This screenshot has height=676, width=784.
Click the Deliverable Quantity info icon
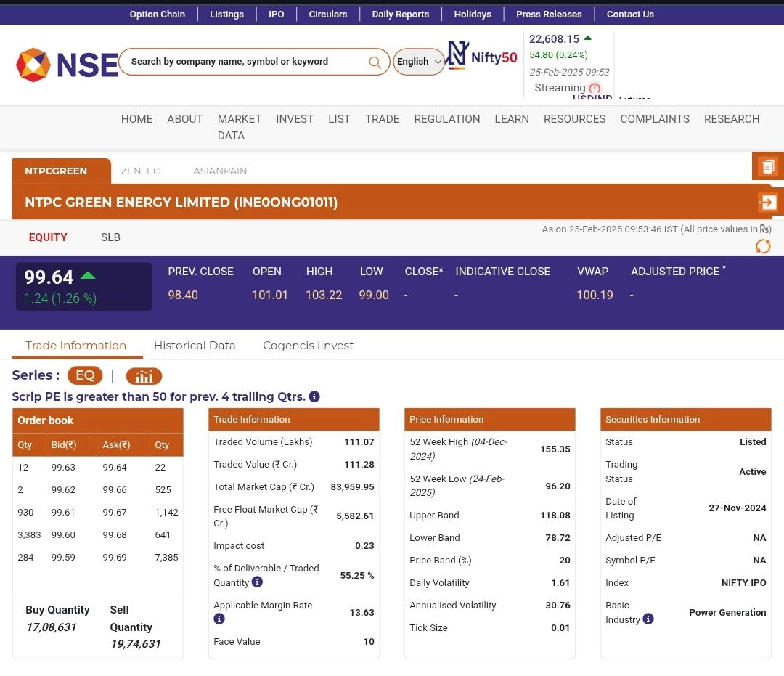(257, 582)
